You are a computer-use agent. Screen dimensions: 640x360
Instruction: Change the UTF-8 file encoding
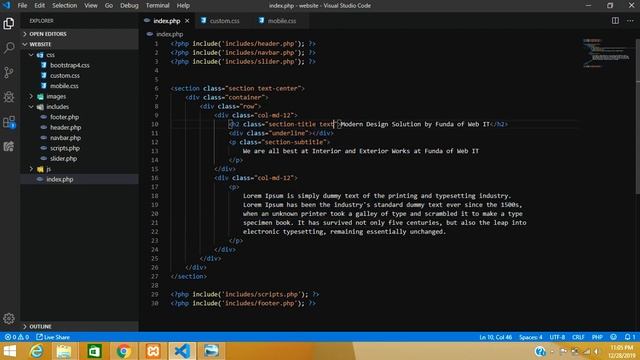pos(557,337)
